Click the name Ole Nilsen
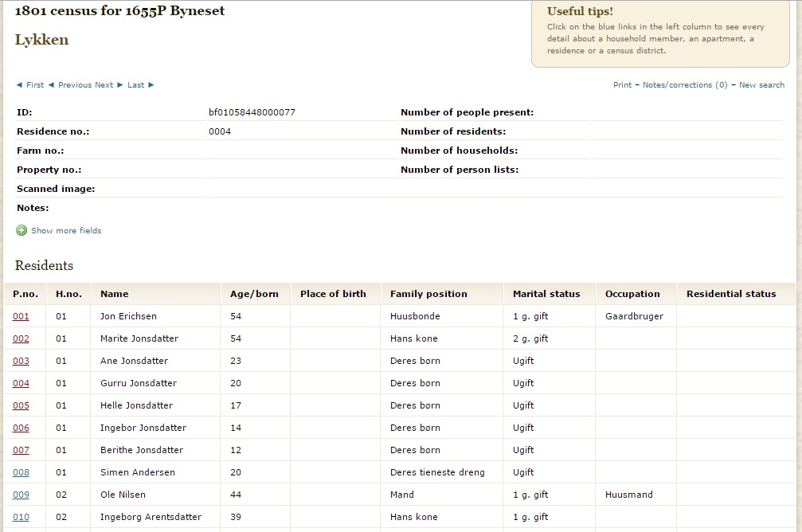 (123, 495)
